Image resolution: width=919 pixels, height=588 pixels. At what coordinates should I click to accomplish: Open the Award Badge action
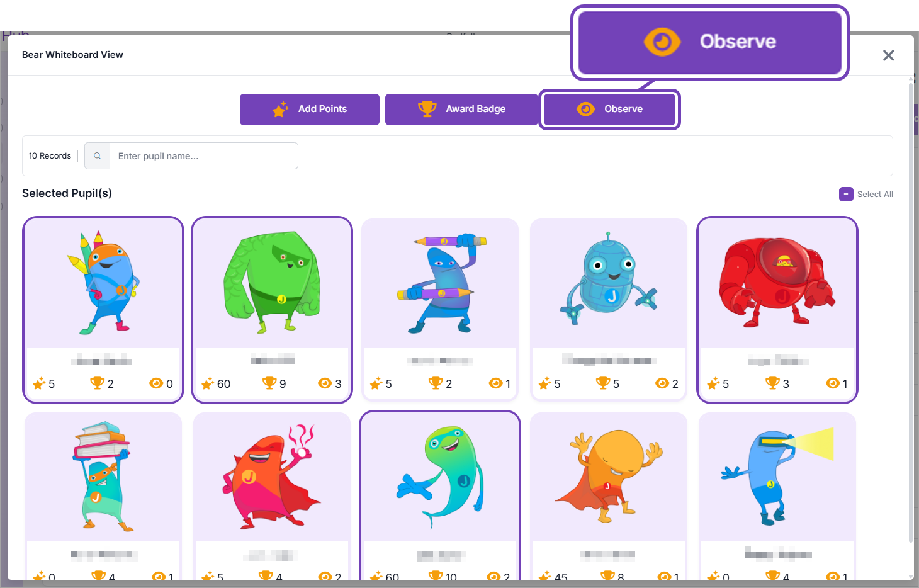(x=461, y=110)
